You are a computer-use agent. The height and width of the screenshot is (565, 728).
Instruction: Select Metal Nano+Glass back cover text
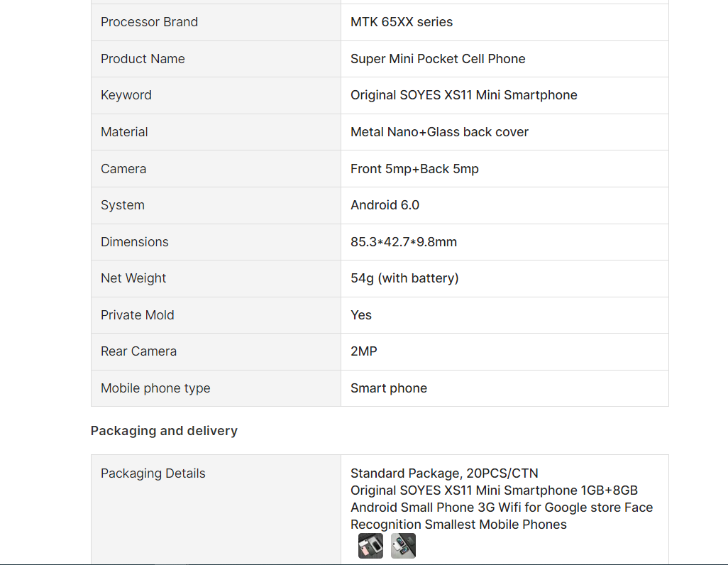tap(440, 132)
